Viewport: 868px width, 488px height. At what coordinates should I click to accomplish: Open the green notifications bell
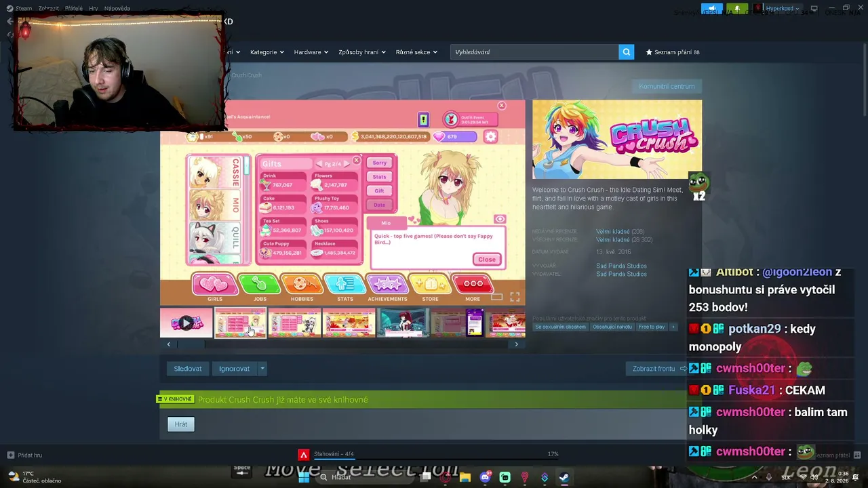tap(737, 9)
